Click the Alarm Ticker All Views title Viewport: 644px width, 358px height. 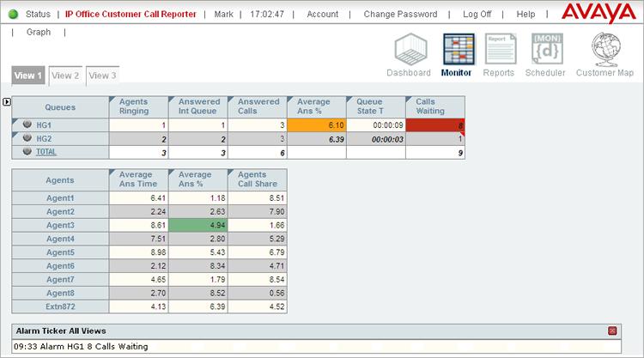click(61, 331)
